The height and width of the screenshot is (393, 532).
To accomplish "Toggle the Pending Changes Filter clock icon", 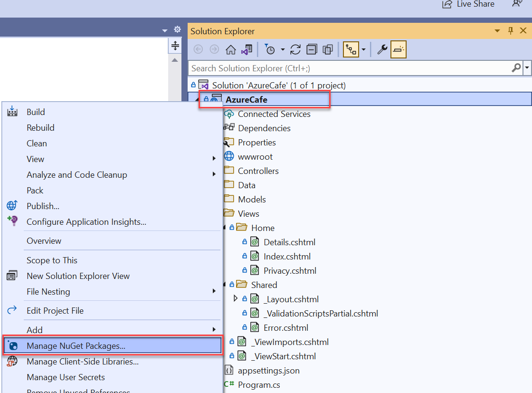I will [270, 49].
